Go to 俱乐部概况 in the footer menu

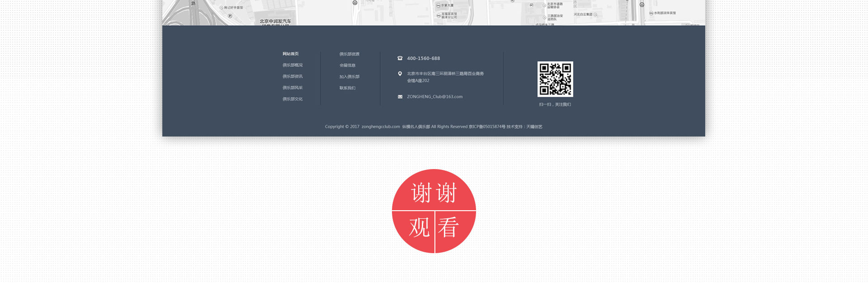pos(292,65)
